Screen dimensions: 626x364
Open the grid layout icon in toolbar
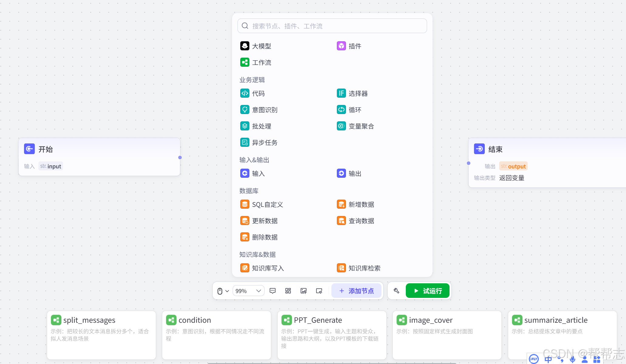(x=288, y=291)
